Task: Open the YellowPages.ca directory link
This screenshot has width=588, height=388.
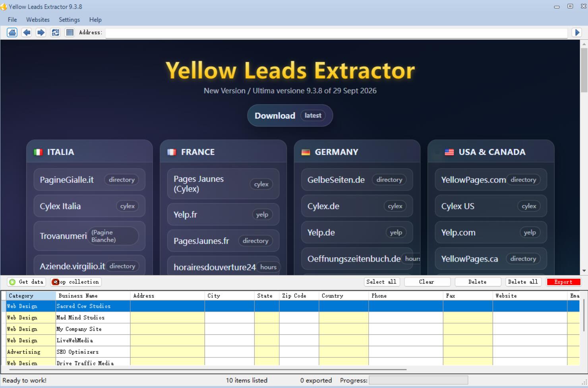Action: click(491, 259)
